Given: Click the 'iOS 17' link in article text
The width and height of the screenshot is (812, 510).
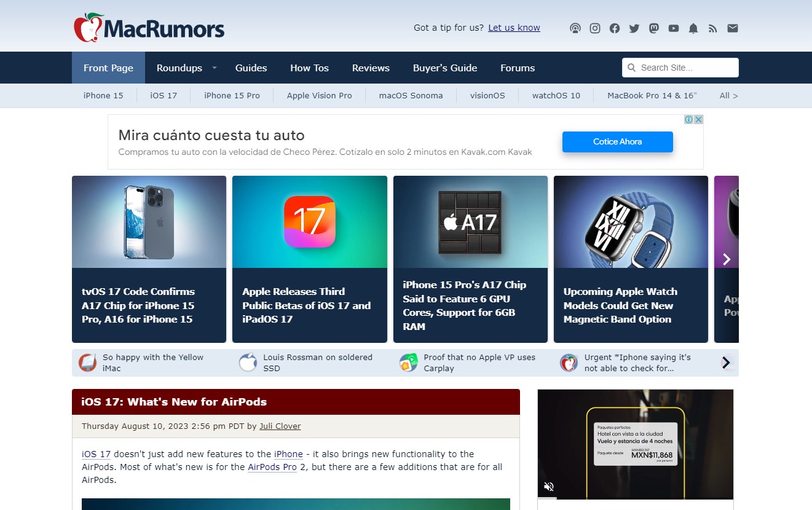Looking at the screenshot, I should pyautogui.click(x=96, y=454).
